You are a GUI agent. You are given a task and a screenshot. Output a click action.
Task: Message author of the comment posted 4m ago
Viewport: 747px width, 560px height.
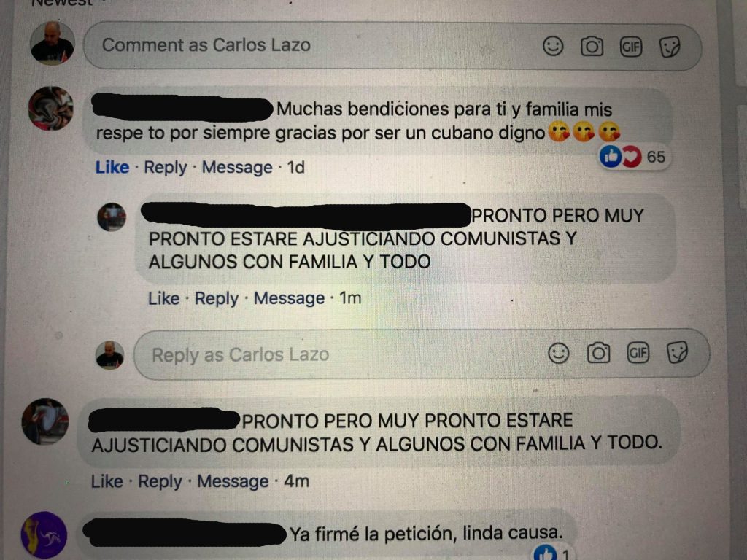(233, 481)
